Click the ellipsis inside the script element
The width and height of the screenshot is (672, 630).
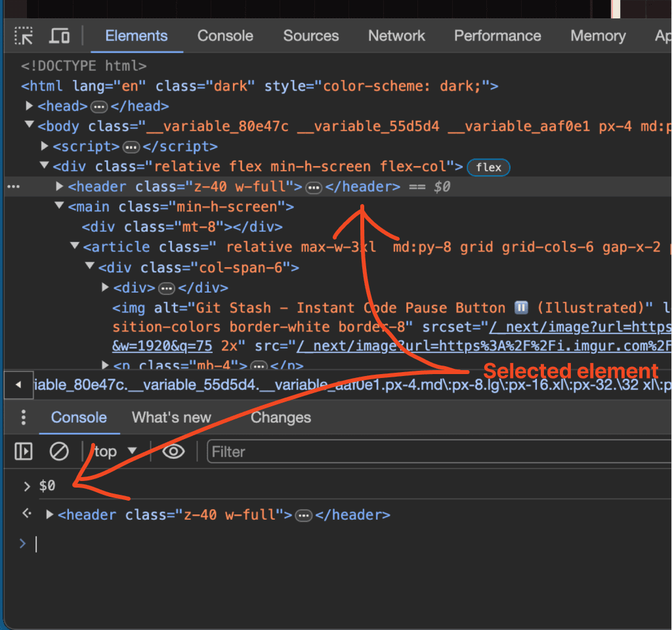click(x=131, y=147)
